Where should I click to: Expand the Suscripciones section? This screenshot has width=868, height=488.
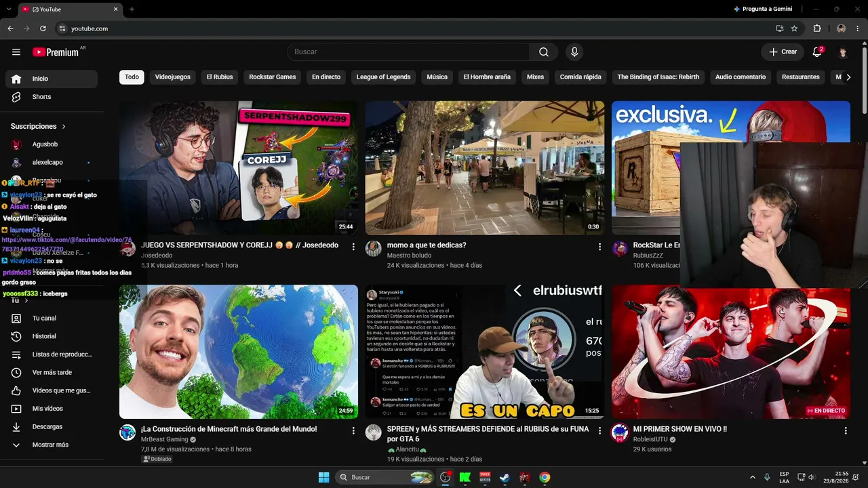click(38, 126)
